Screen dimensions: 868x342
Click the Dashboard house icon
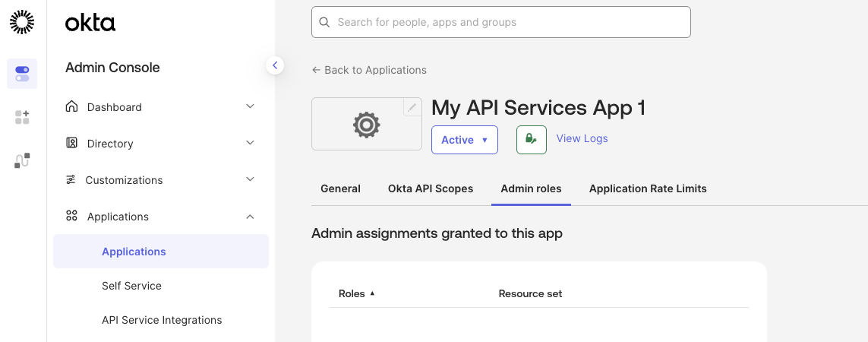pos(71,106)
